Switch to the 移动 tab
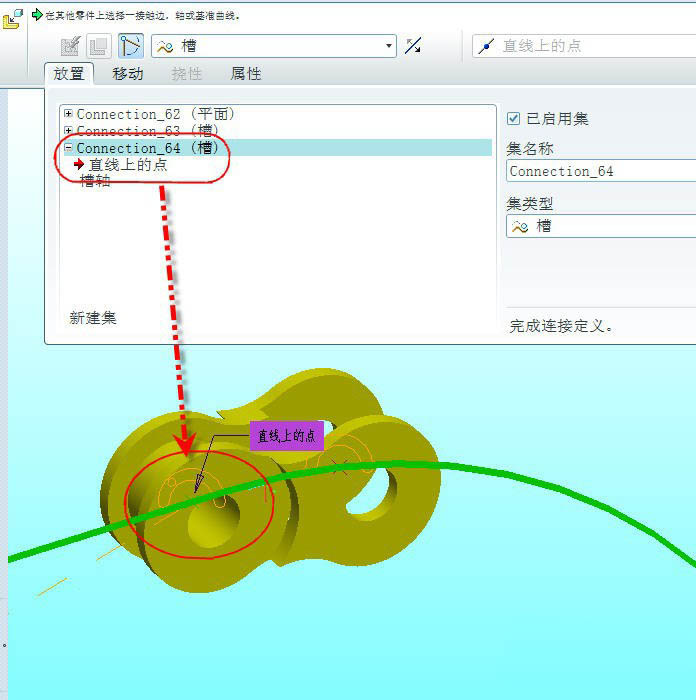This screenshot has width=696, height=700. click(x=128, y=74)
